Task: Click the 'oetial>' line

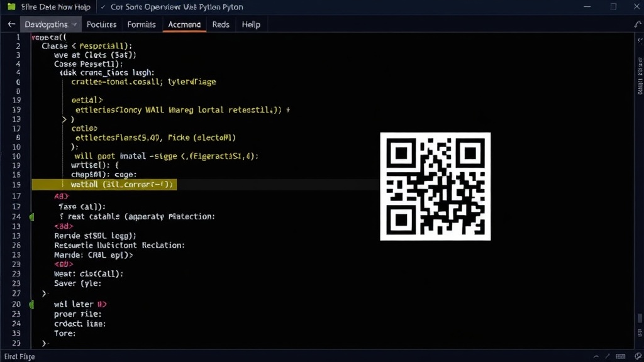Action: point(87,100)
